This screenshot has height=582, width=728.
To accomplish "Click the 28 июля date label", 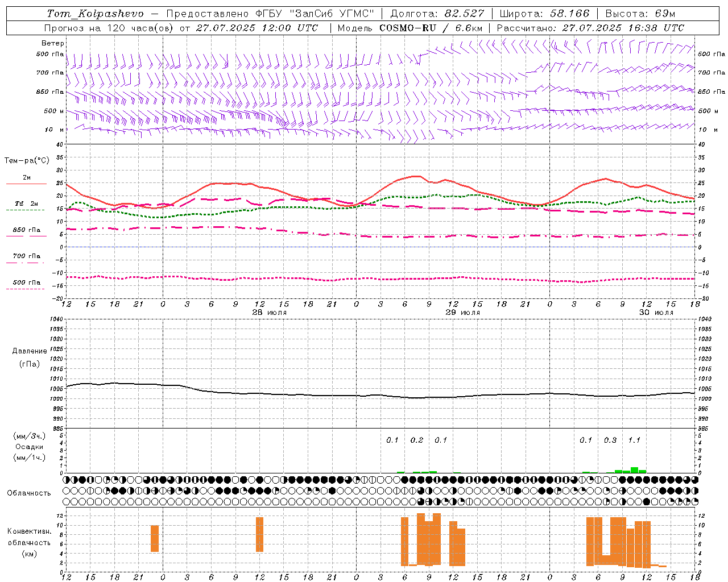I will click(x=270, y=313).
